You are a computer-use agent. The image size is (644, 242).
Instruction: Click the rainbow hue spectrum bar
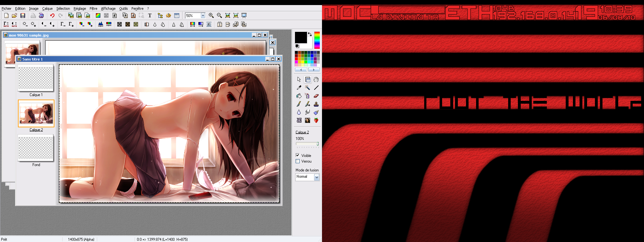tap(317, 40)
